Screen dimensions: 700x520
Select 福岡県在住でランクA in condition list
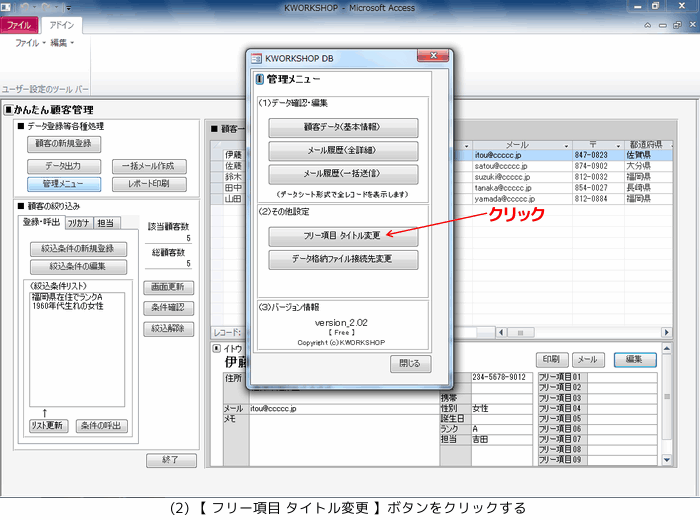[67, 297]
